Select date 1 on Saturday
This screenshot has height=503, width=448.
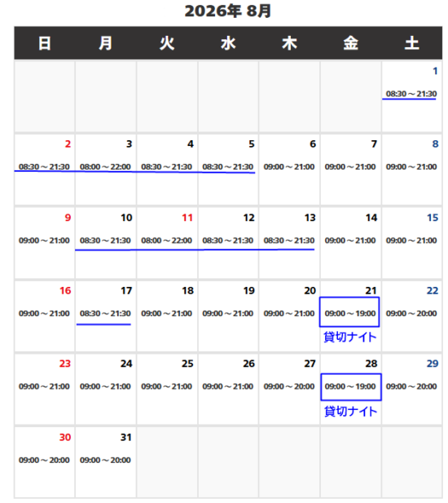click(x=435, y=71)
